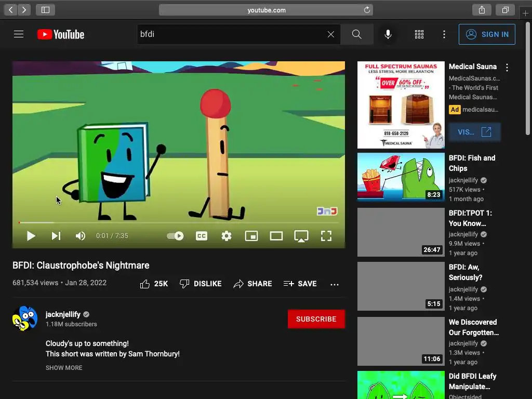Open the We Discovered Our Forgotten title
The image size is (532, 399).
tap(474, 327)
